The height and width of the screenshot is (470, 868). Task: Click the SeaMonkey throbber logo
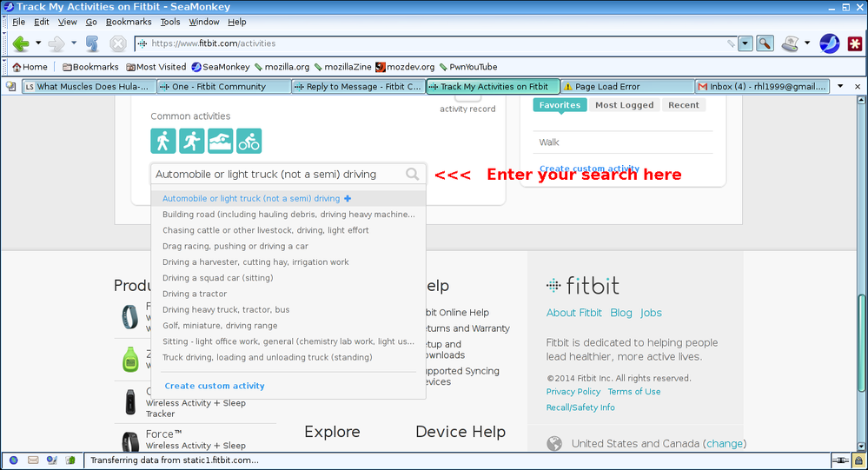pyautogui.click(x=829, y=43)
